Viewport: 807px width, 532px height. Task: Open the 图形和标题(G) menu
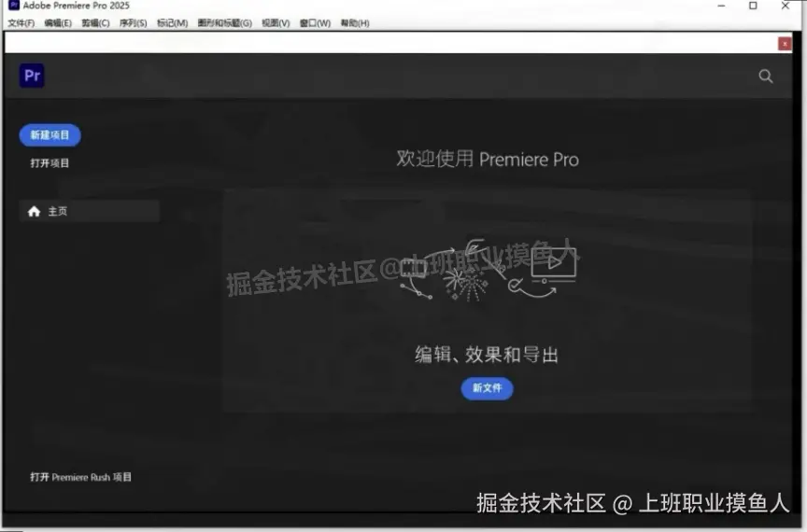225,23
